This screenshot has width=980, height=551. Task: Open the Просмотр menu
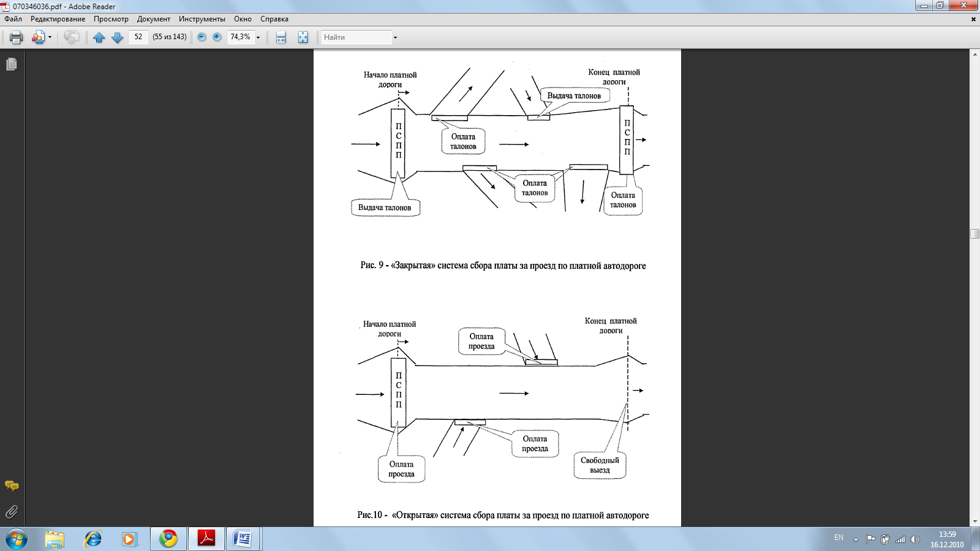point(111,19)
